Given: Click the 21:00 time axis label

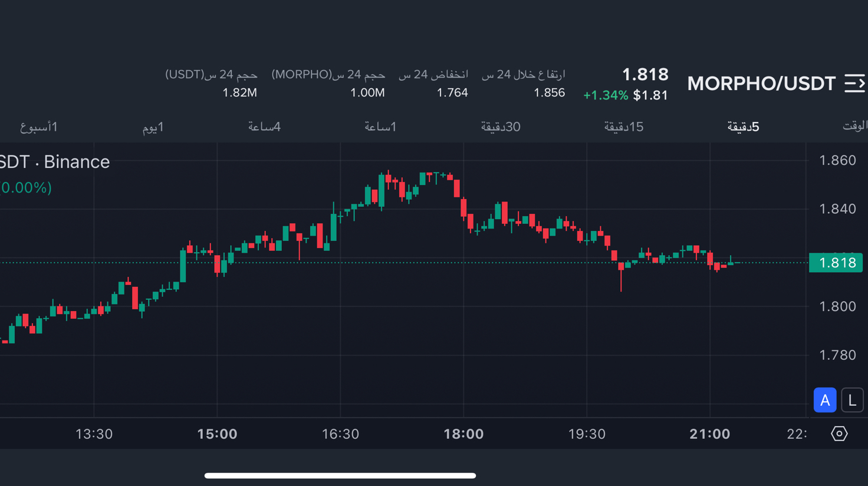Looking at the screenshot, I should [710, 434].
